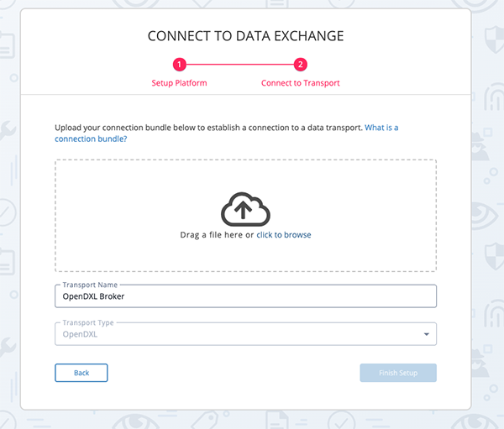Click the 'click to browse' link
The height and width of the screenshot is (429, 504).
point(284,235)
